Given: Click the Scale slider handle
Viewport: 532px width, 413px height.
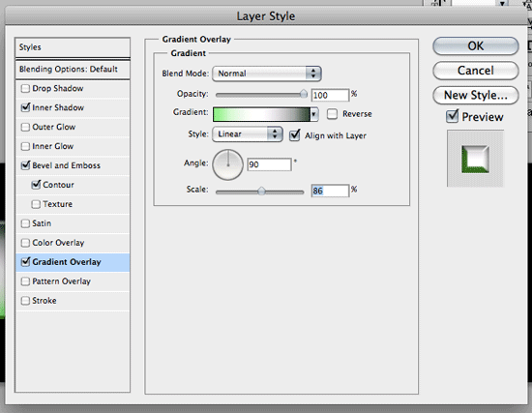Looking at the screenshot, I should pyautogui.click(x=261, y=192).
